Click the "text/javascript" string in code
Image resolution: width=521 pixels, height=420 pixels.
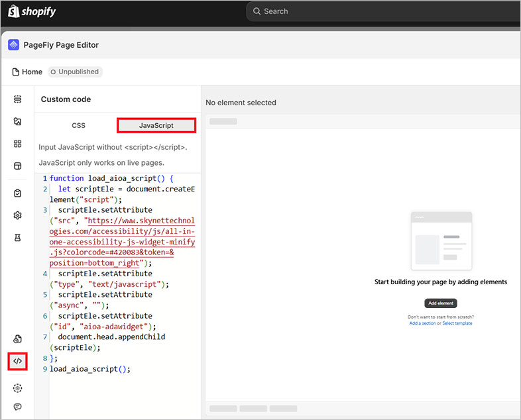pos(125,285)
